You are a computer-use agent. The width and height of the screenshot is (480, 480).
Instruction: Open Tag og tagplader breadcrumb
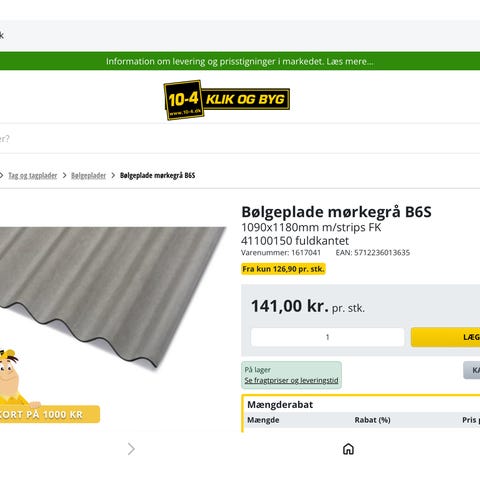pos(33,175)
